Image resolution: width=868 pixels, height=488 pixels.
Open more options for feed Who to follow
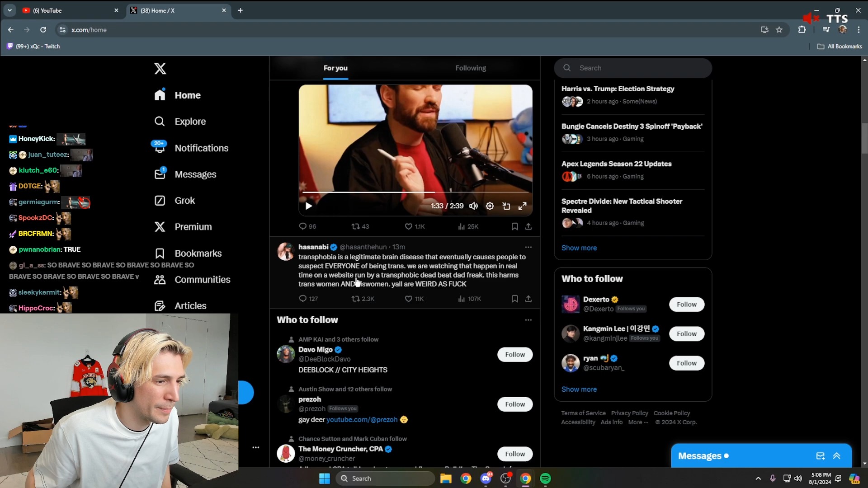tap(528, 320)
